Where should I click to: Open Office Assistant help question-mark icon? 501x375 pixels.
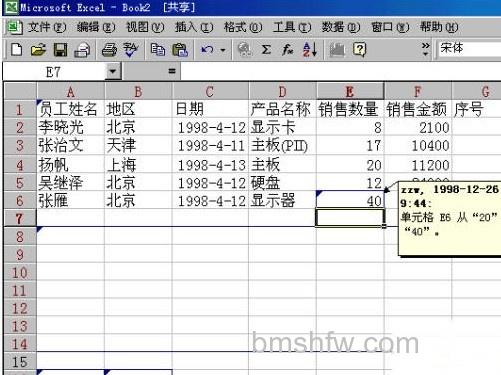click(x=360, y=50)
